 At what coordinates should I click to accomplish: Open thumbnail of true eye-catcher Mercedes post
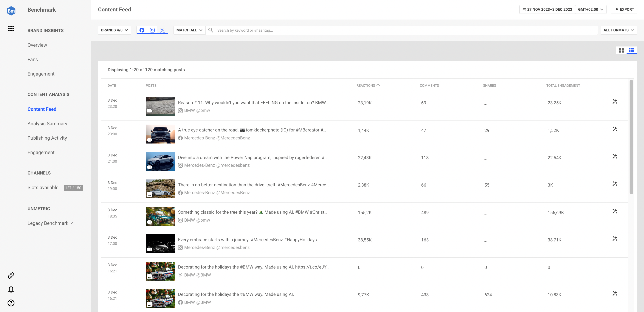coord(160,134)
